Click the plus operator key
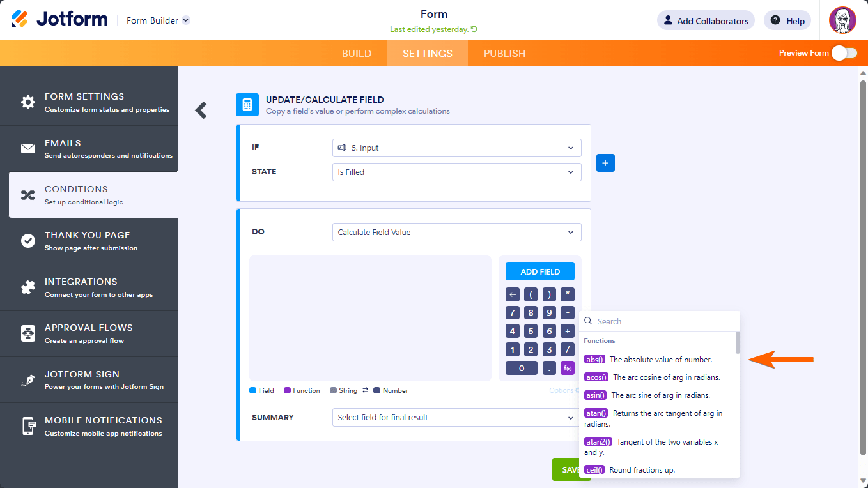The width and height of the screenshot is (868, 488). [x=568, y=331]
